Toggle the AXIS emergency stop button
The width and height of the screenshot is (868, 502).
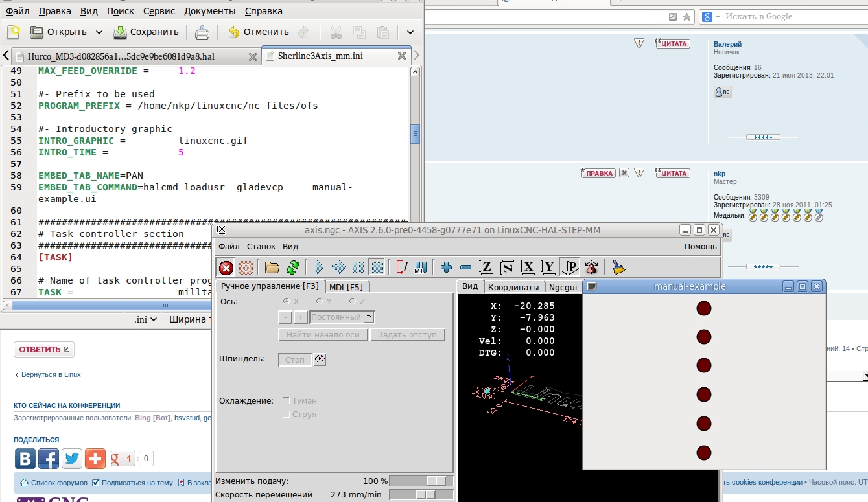pos(226,268)
